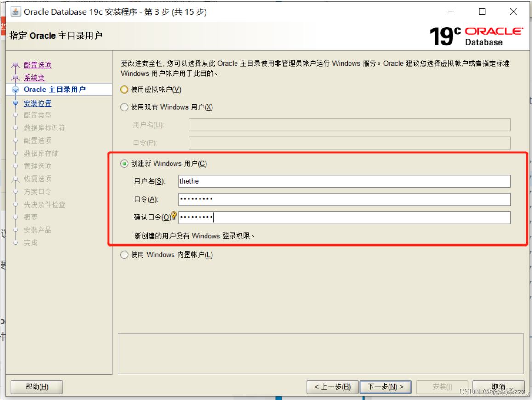Viewport: 532px width, 400px height.
Task: Click the 口令(A) password field
Action: click(344, 199)
